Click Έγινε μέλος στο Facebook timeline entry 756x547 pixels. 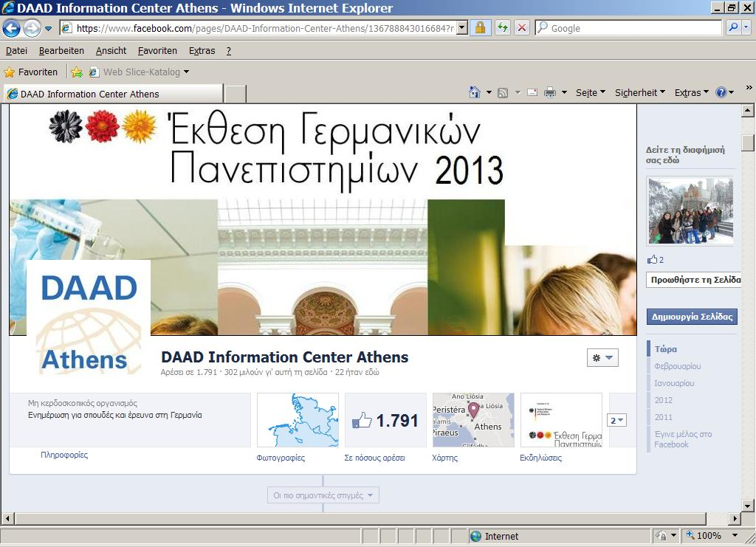click(683, 439)
